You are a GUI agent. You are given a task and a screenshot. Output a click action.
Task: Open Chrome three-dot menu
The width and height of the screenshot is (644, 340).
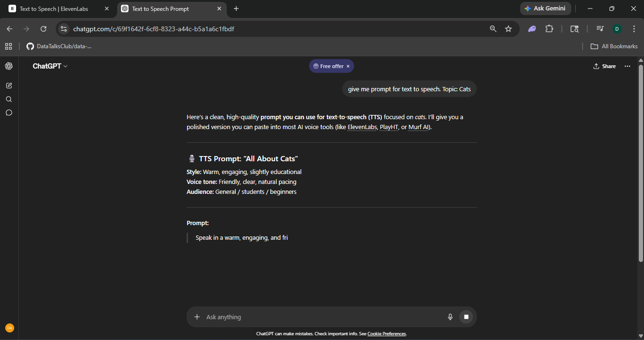pos(634,29)
